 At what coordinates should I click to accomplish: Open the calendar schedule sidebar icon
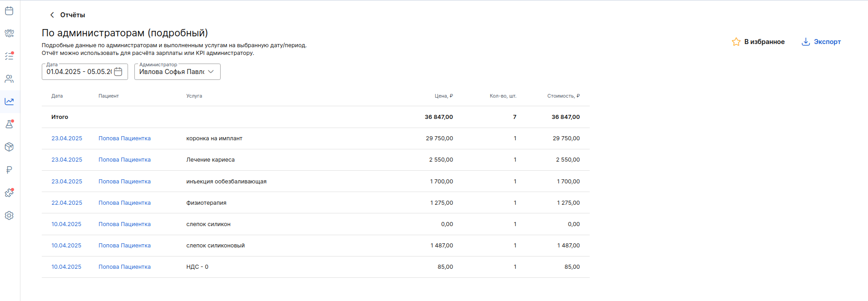[9, 10]
